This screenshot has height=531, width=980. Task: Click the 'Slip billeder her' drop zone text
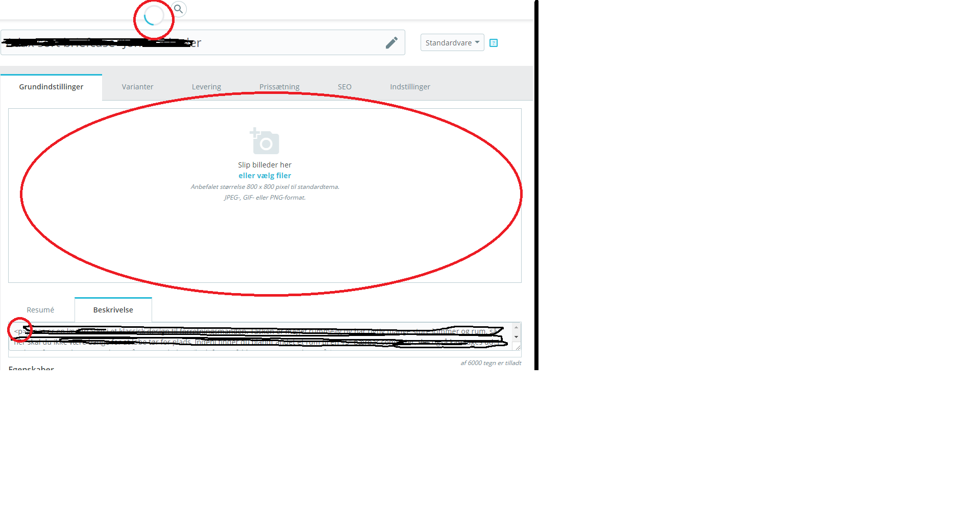pos(264,165)
